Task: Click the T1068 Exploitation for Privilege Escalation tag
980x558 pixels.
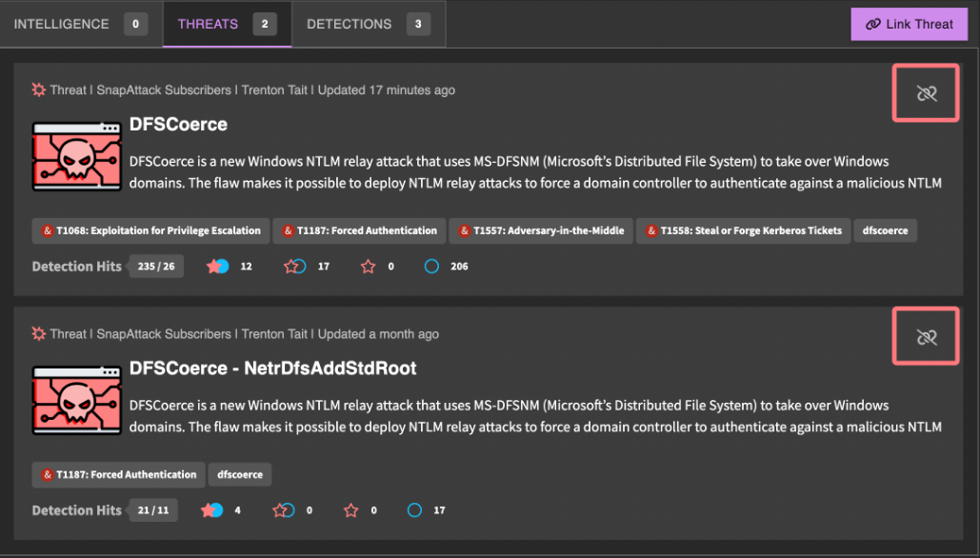Action: [x=150, y=230]
